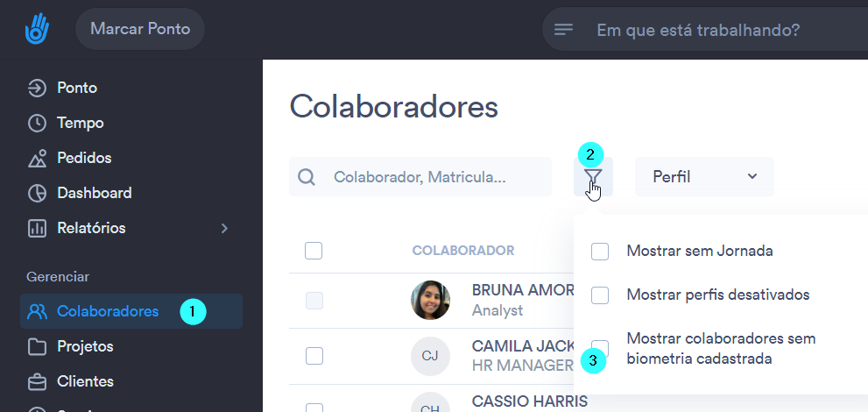Click the Tempo clock icon
Image resolution: width=868 pixels, height=412 pixels.
point(37,123)
